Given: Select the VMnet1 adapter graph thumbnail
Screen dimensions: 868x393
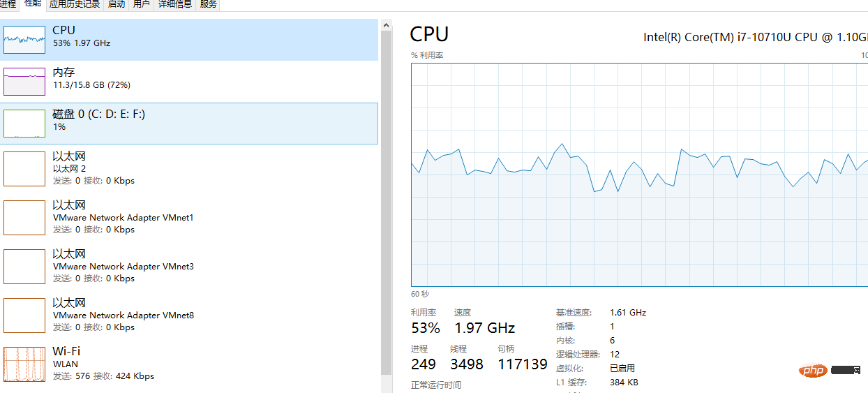Looking at the screenshot, I should pos(24,217).
